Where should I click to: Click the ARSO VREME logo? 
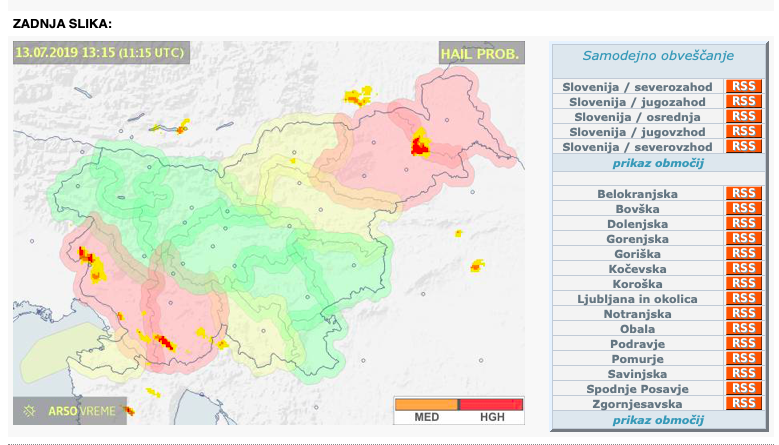70,410
